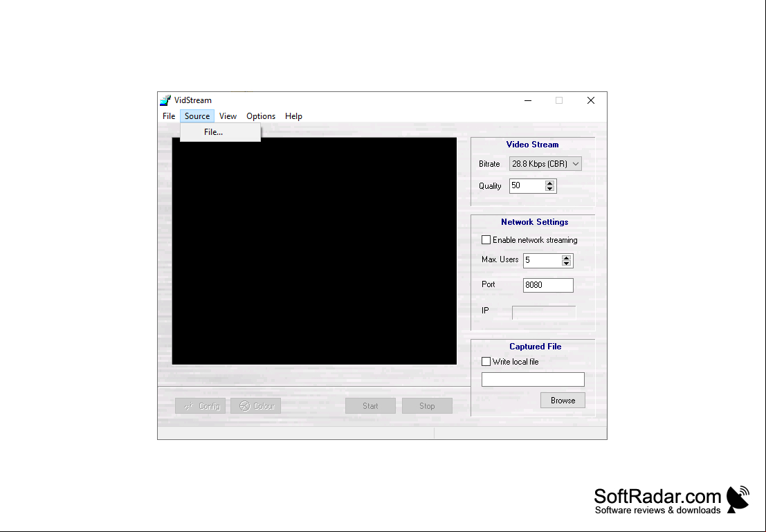Close the VidStream window

coord(591,100)
